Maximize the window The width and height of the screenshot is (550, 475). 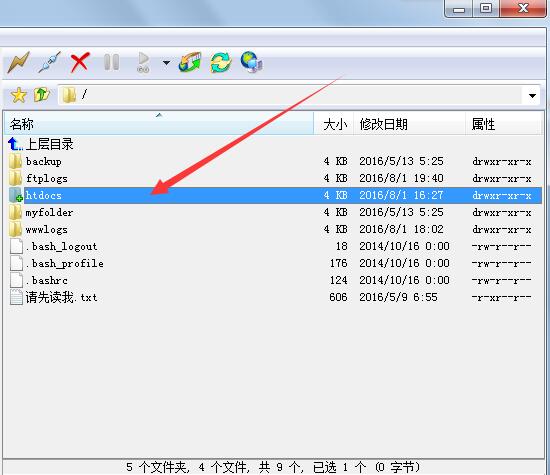coord(485,8)
